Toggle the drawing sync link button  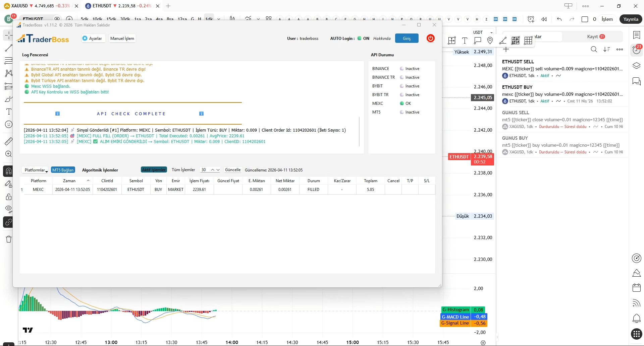tap(8, 222)
